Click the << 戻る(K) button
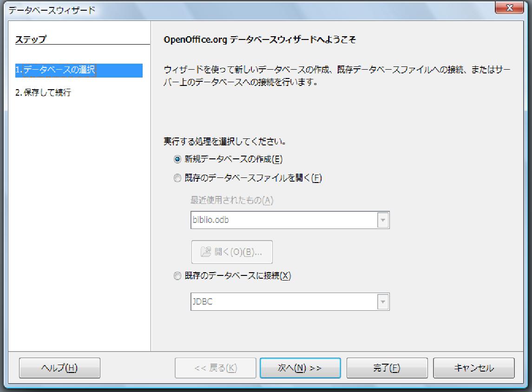The image size is (532, 392). coord(215,368)
